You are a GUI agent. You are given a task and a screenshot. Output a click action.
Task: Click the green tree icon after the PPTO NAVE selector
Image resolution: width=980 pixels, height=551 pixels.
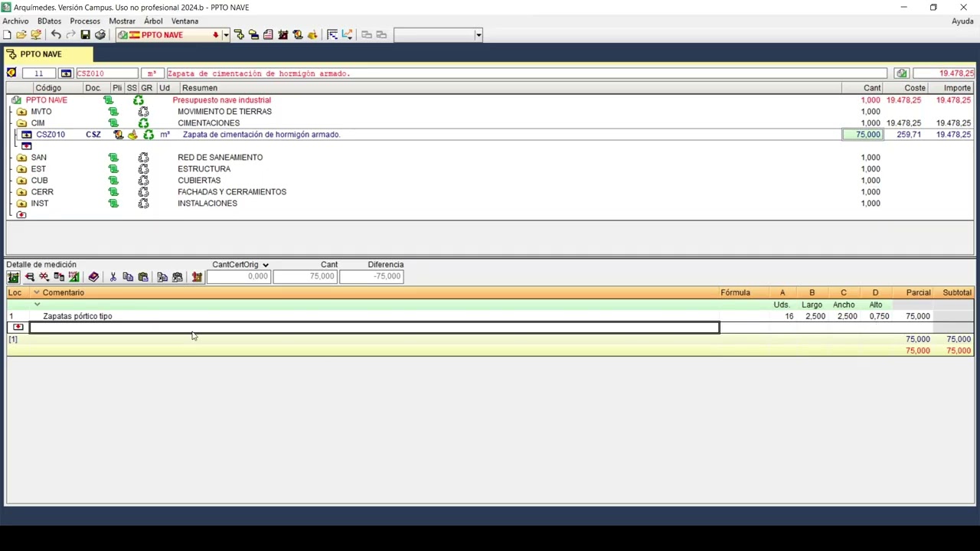(239, 34)
